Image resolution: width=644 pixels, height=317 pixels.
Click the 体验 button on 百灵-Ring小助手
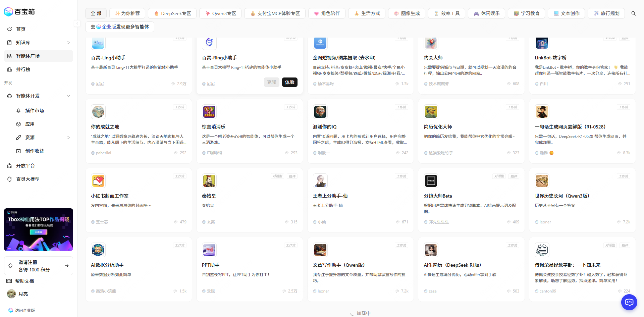pos(289,82)
